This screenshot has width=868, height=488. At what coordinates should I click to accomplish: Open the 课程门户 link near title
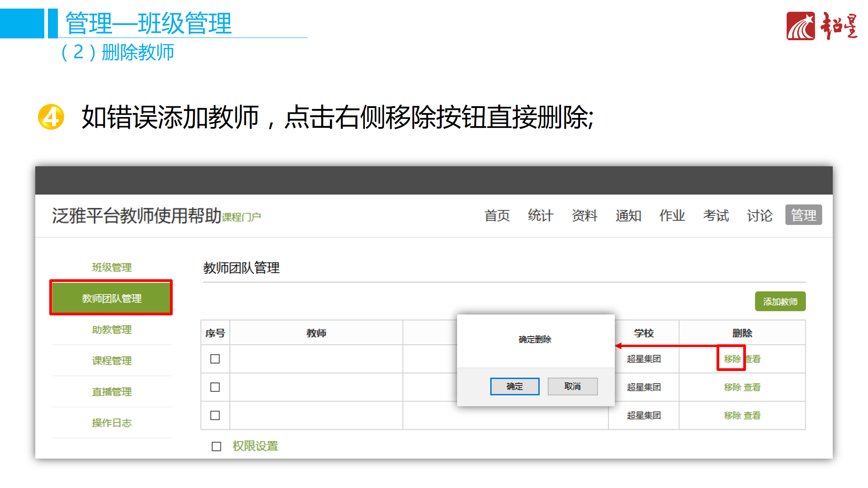(x=241, y=217)
